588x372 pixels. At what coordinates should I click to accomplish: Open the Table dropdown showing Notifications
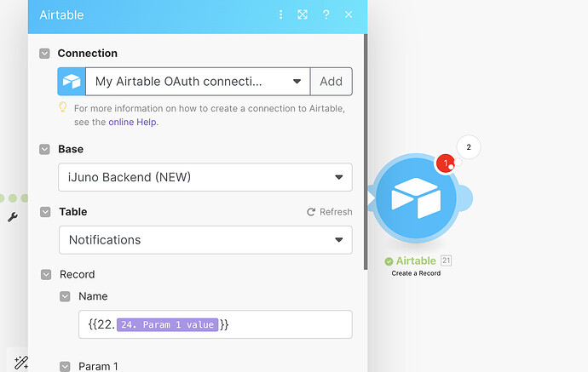tap(205, 240)
